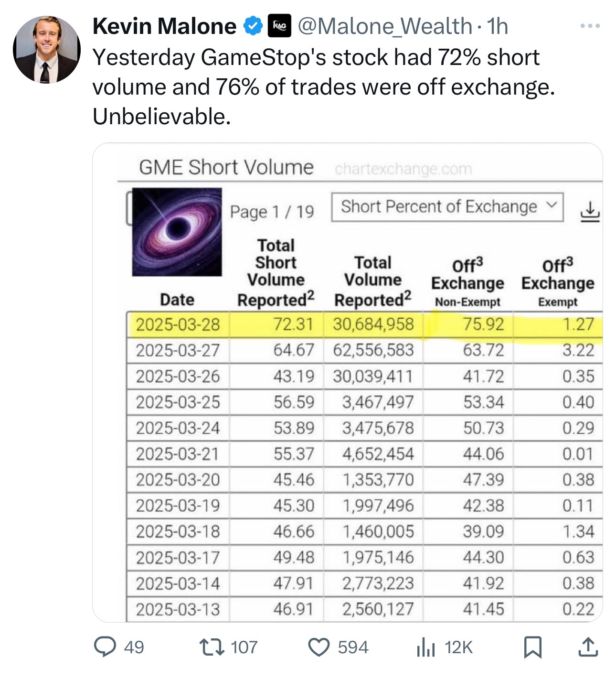Open the Short Percent of Exchange dropdown
This screenshot has width=616, height=679.
pyautogui.click(x=447, y=207)
